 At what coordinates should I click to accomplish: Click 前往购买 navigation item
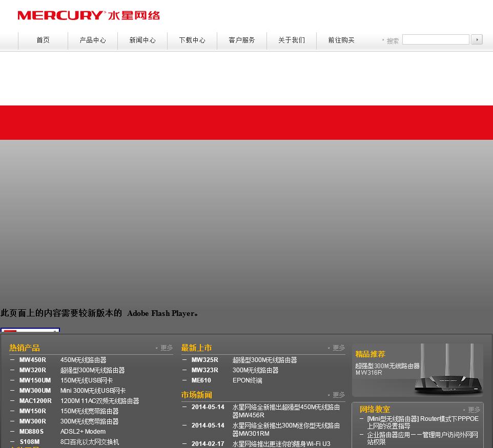341,40
